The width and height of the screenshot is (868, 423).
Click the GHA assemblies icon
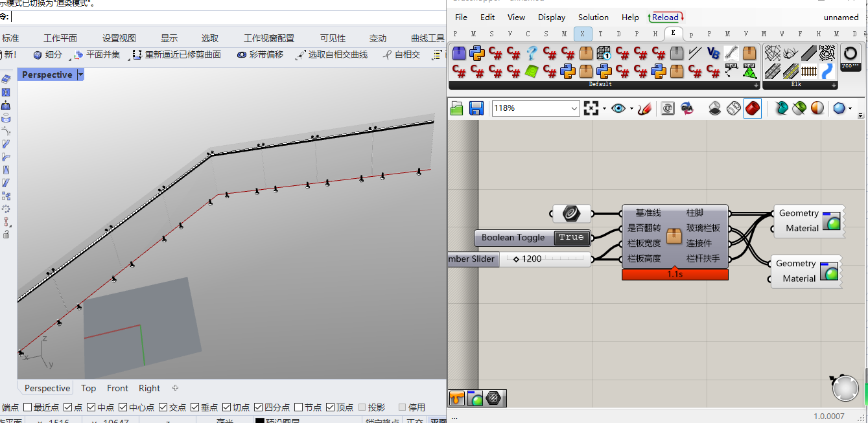687,108
